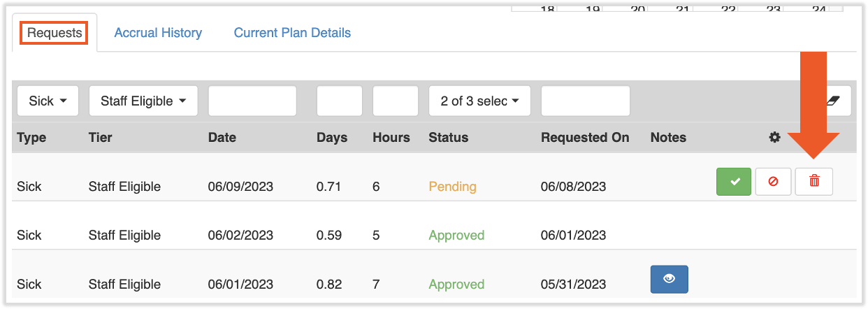Click the Date filter input field

[x=252, y=101]
